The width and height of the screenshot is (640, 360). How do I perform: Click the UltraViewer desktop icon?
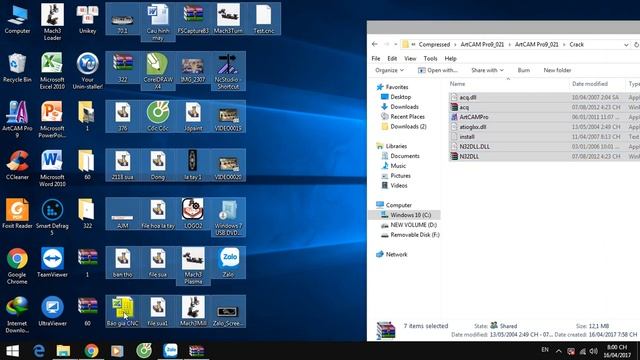coord(52,311)
